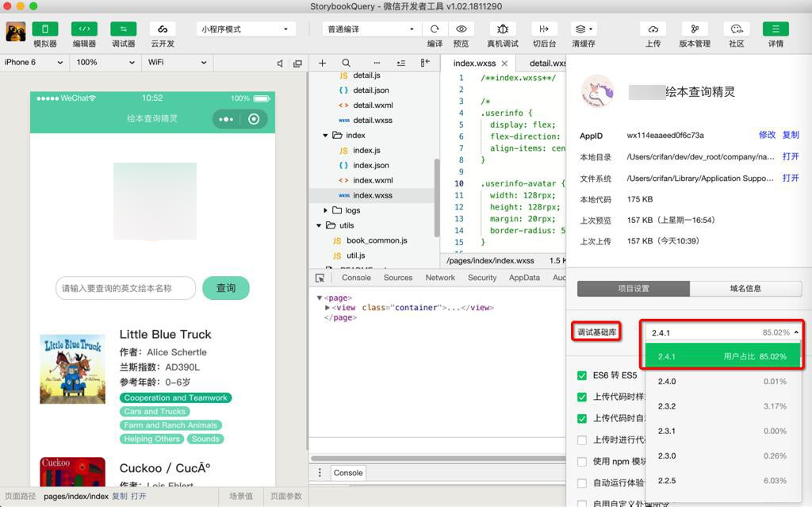Viewport: 812px width, 507px height.
Task: Open the WiFi network dropdown
Action: pos(177,62)
